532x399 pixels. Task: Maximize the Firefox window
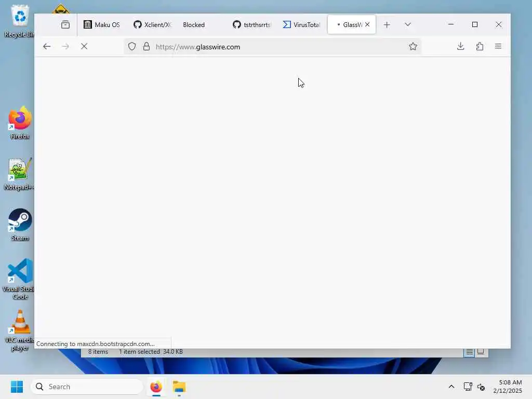475,24
